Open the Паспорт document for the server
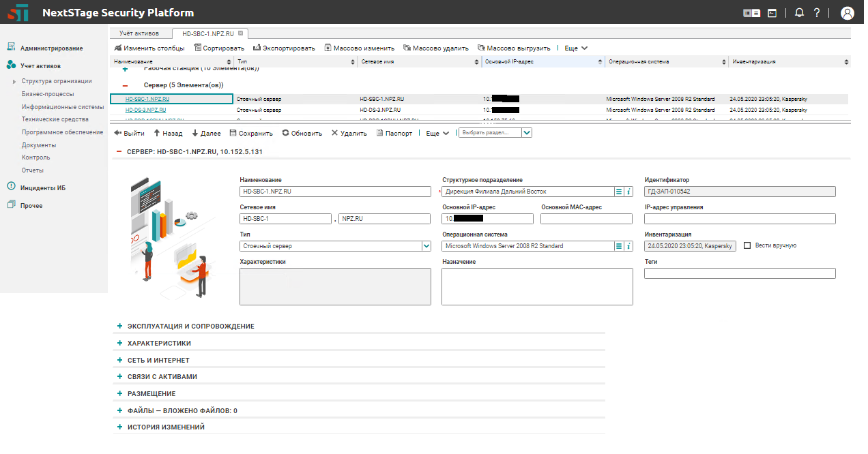868x454 pixels. 394,134
